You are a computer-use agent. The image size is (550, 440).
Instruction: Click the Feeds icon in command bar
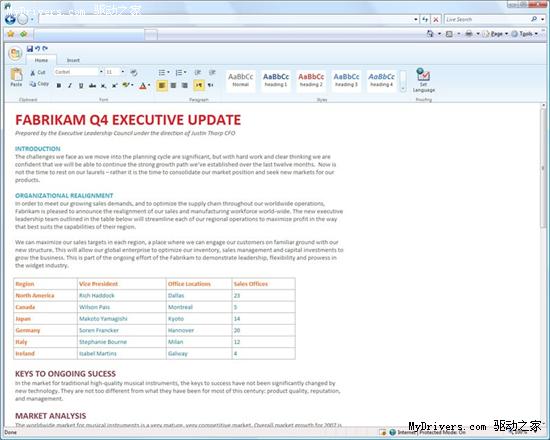click(x=449, y=34)
